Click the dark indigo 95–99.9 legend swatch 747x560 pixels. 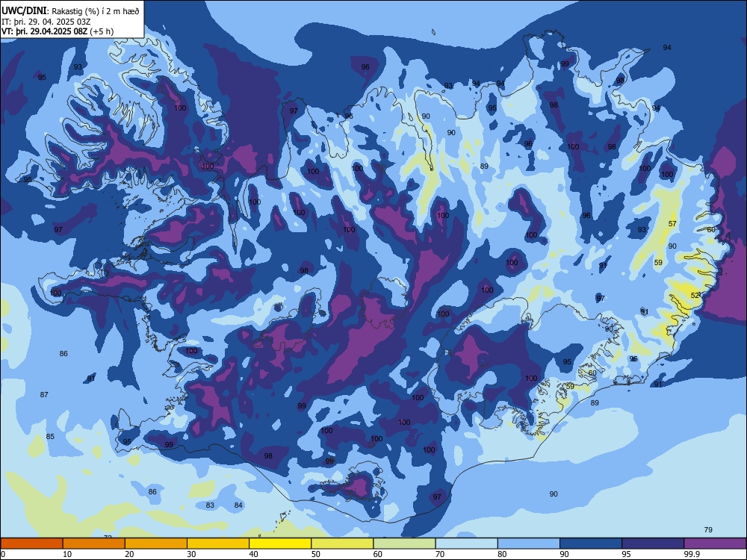pyautogui.click(x=653, y=544)
